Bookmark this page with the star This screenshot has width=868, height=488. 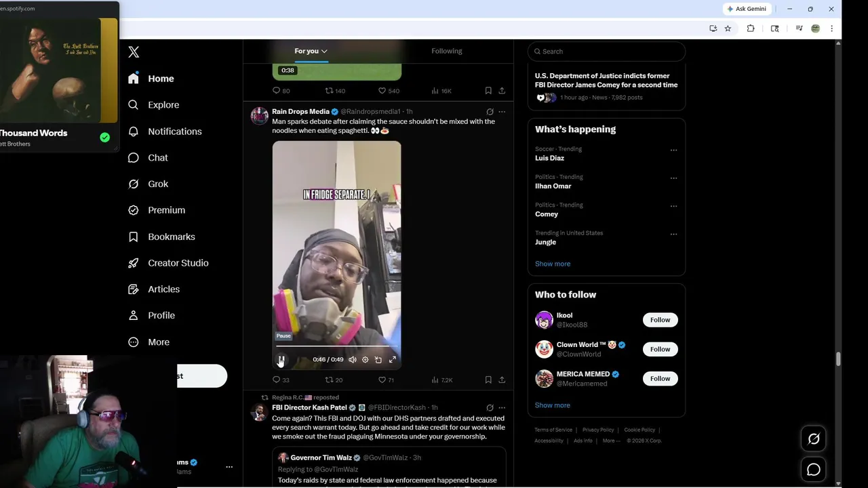pos(728,28)
